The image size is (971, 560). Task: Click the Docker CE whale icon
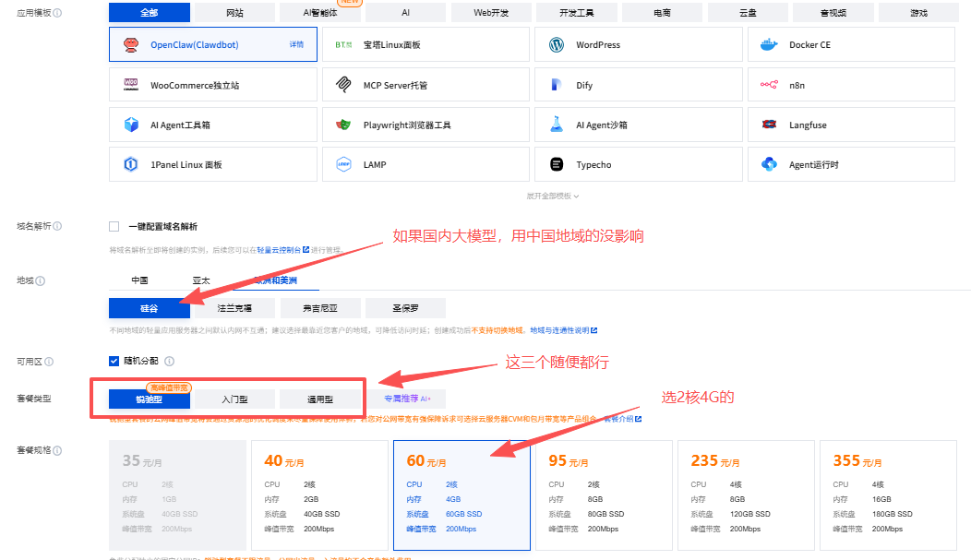tap(769, 44)
